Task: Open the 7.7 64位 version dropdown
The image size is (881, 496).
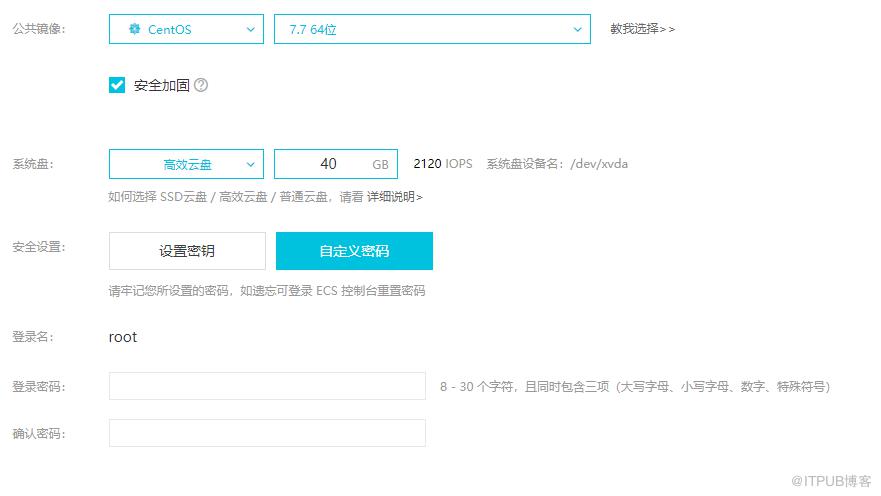Action: (432, 29)
